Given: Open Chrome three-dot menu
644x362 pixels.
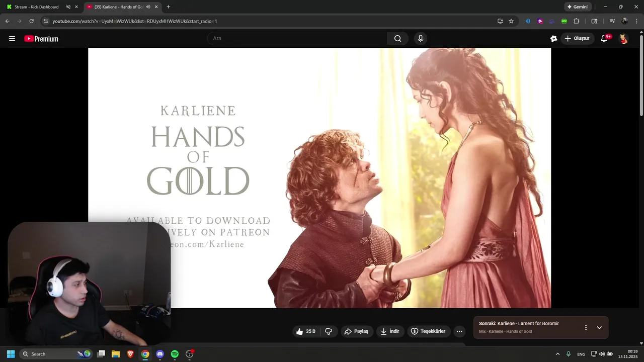Looking at the screenshot, I should 636,21.
